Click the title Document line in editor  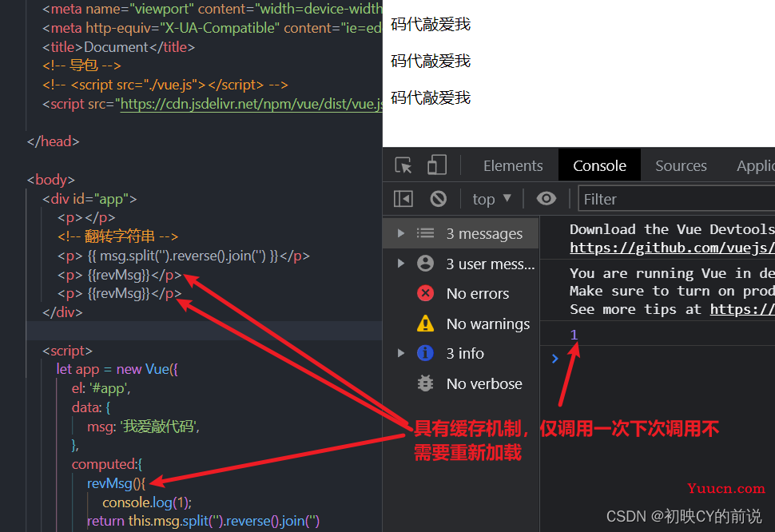(118, 47)
